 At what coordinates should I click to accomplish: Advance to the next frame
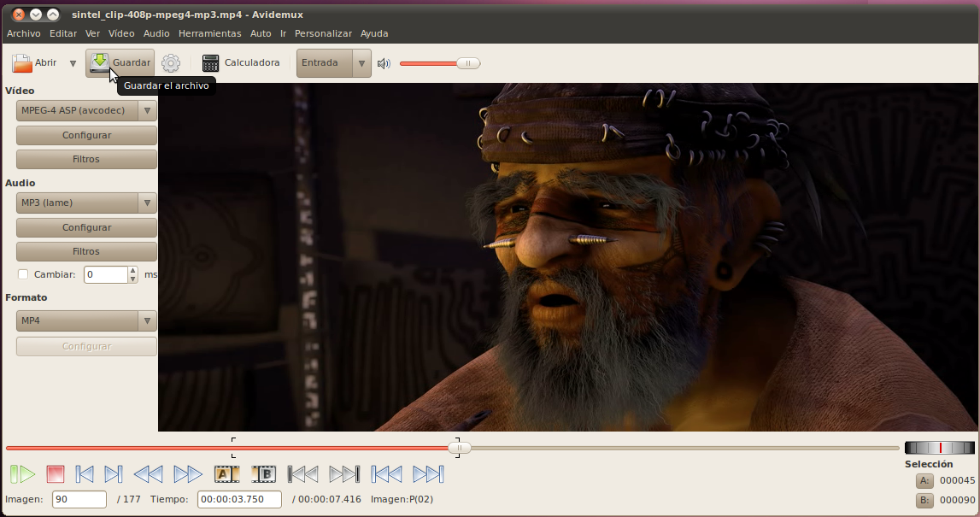point(113,474)
